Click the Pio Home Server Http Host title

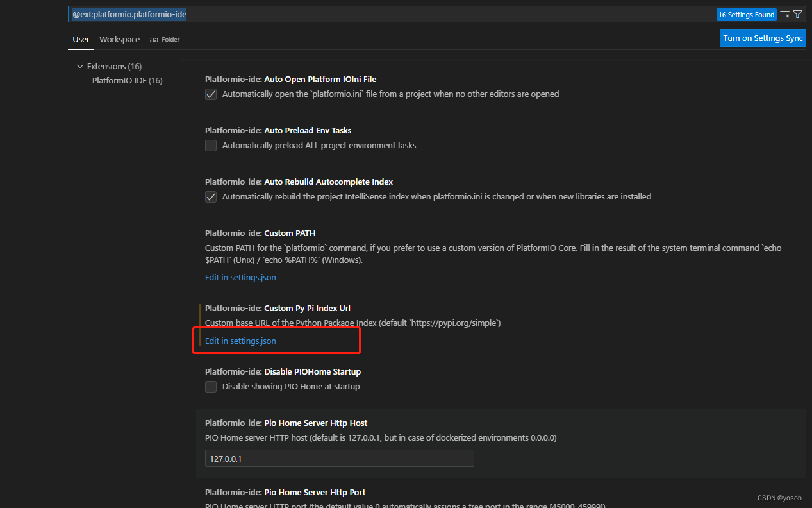tap(286, 423)
